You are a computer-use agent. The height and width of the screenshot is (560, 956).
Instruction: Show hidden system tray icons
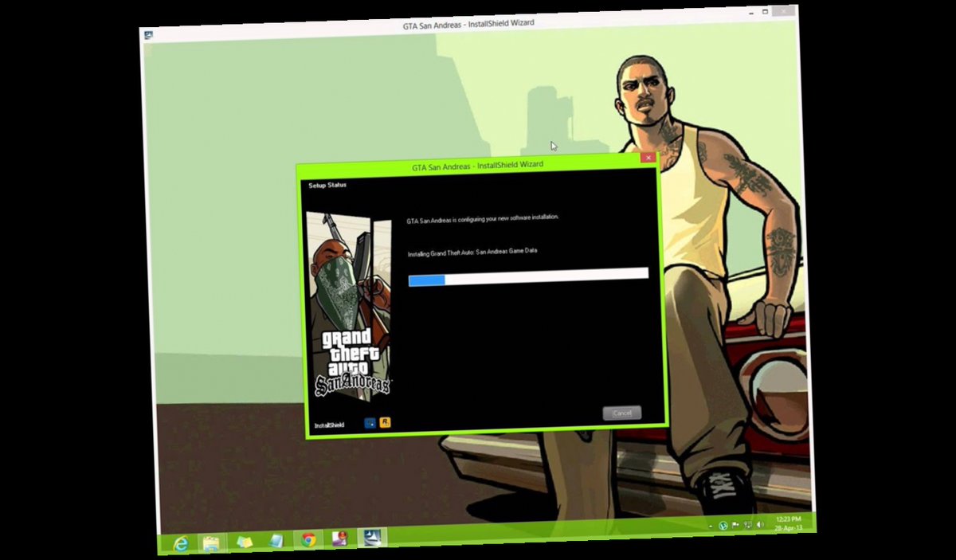[711, 527]
